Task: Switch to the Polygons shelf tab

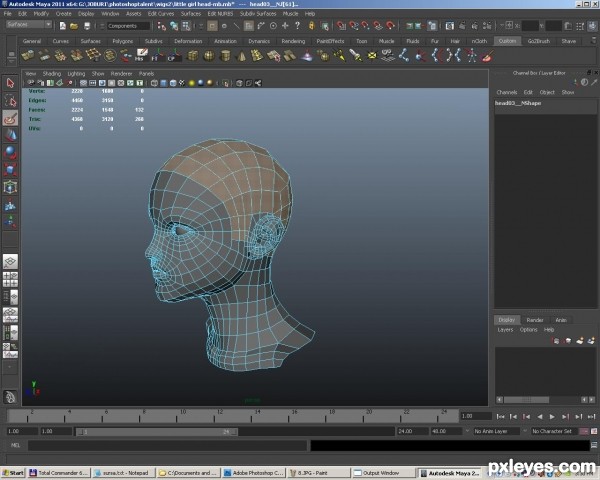Action: pos(122,41)
